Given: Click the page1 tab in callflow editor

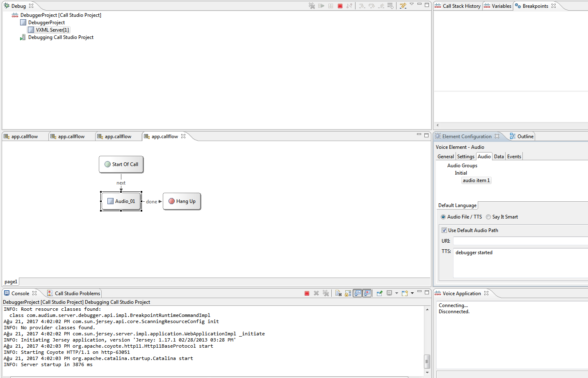Looking at the screenshot, I should 11,282.
